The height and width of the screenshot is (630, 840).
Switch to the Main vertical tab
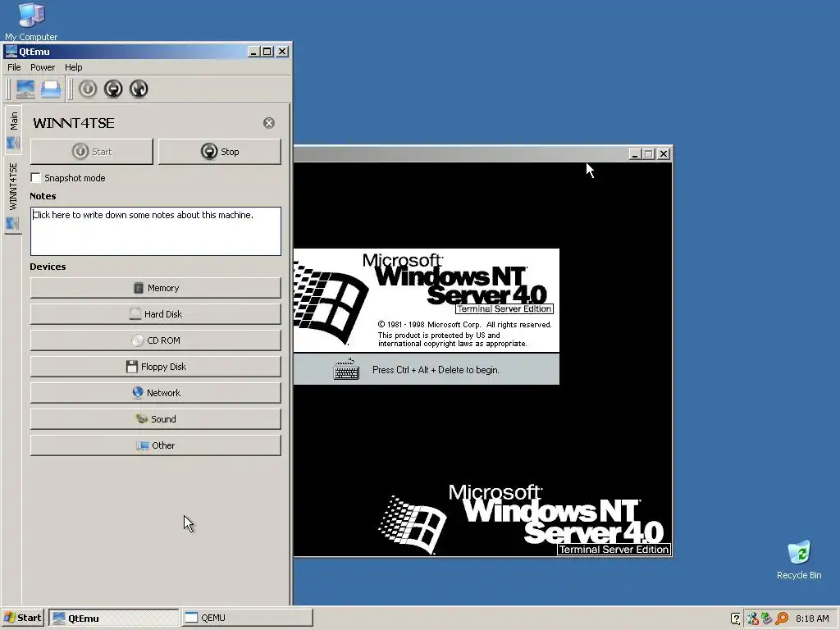pyautogui.click(x=13, y=130)
